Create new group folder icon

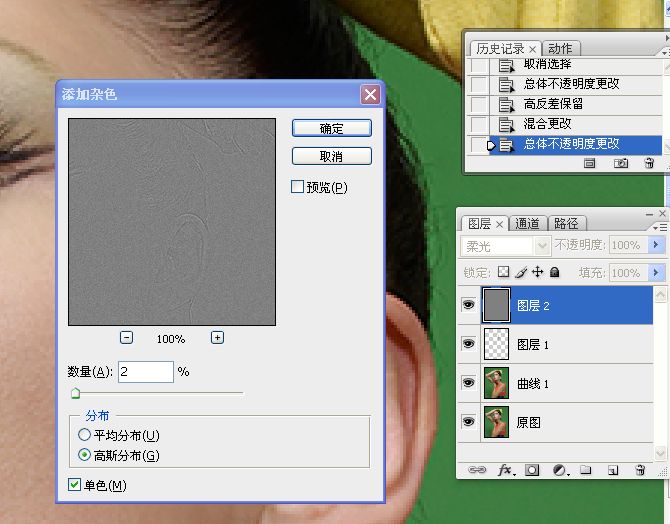pyautogui.click(x=586, y=470)
